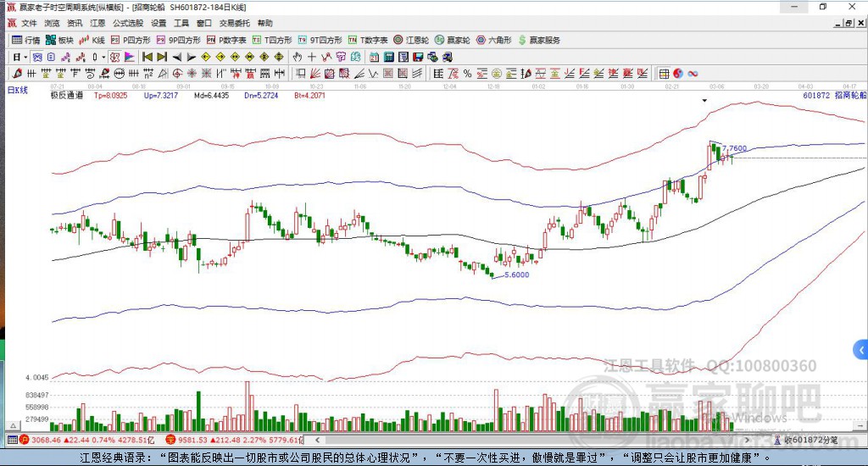Image resolution: width=868 pixels, height=466 pixels.
Task: Open the 江恩轮 Gann wheel
Action: [411, 40]
